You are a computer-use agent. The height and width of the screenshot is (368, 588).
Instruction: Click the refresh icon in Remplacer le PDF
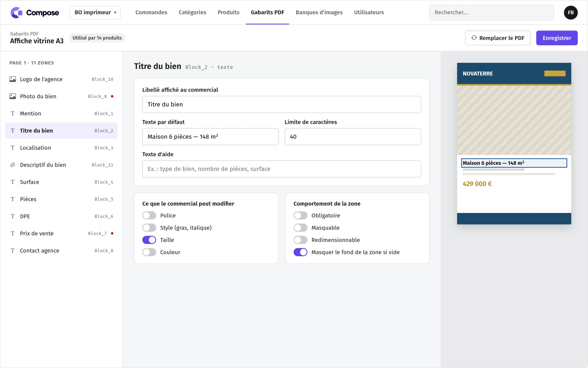click(474, 38)
